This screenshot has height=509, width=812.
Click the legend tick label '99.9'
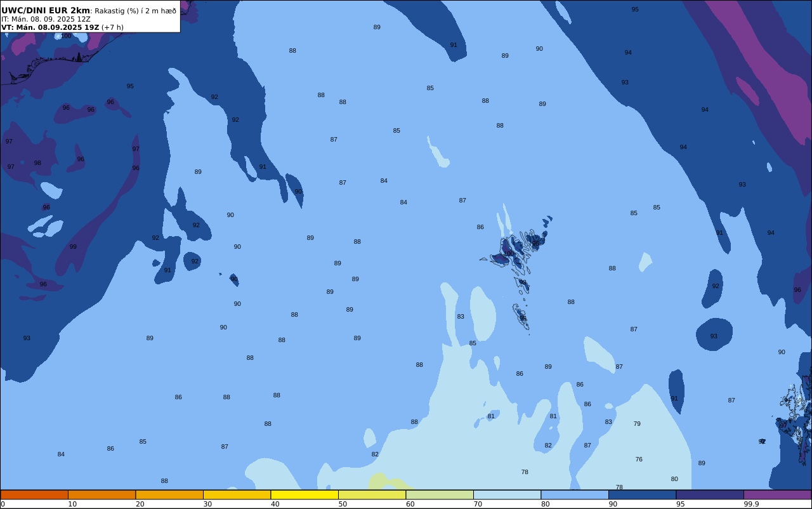tap(752, 504)
